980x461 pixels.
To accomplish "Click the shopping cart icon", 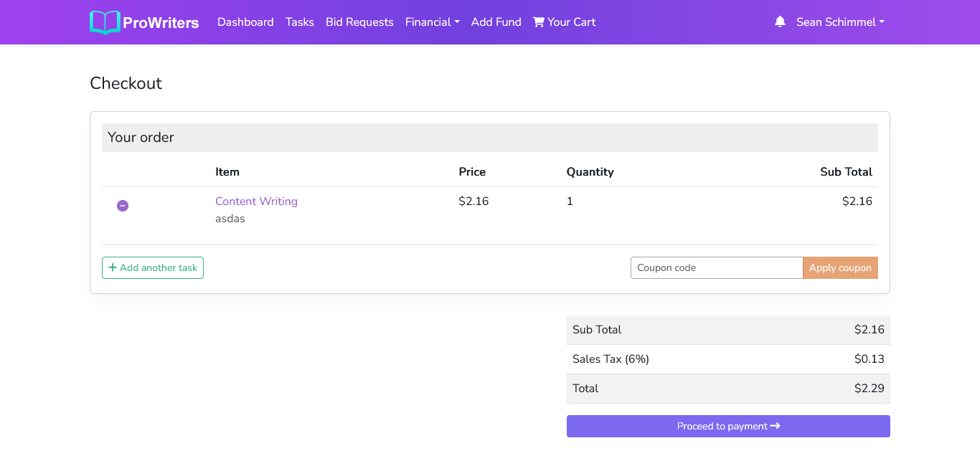I will [539, 22].
